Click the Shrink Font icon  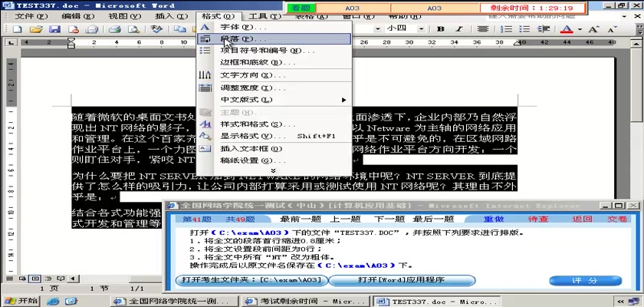[612, 29]
